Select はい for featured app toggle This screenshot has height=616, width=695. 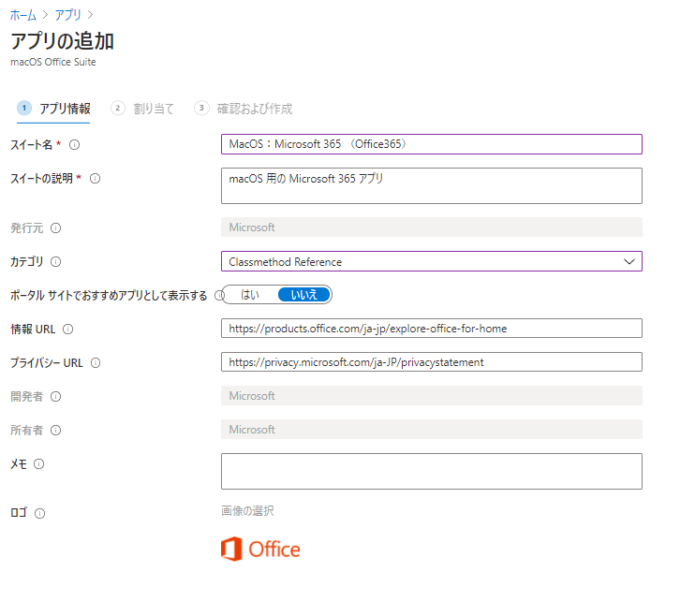pyautogui.click(x=250, y=295)
